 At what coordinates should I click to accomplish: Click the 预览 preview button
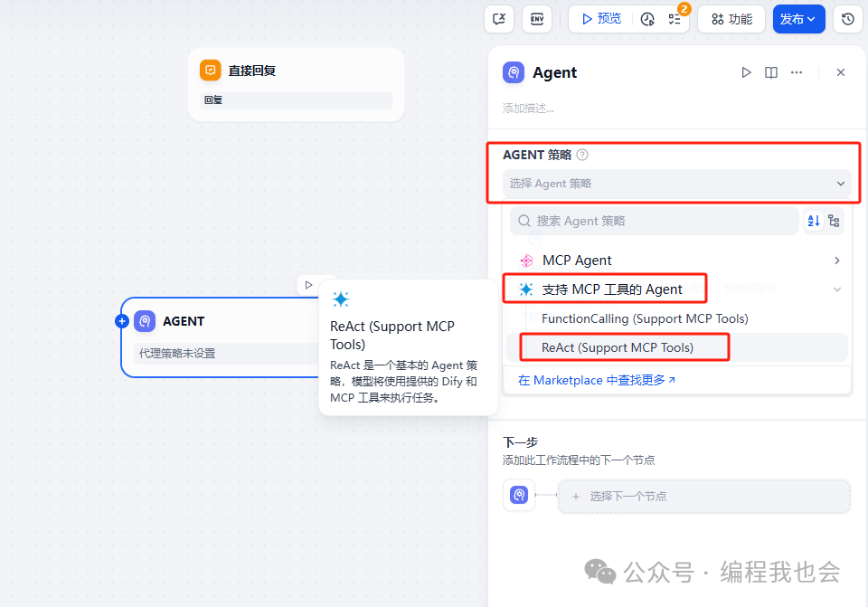point(599,19)
